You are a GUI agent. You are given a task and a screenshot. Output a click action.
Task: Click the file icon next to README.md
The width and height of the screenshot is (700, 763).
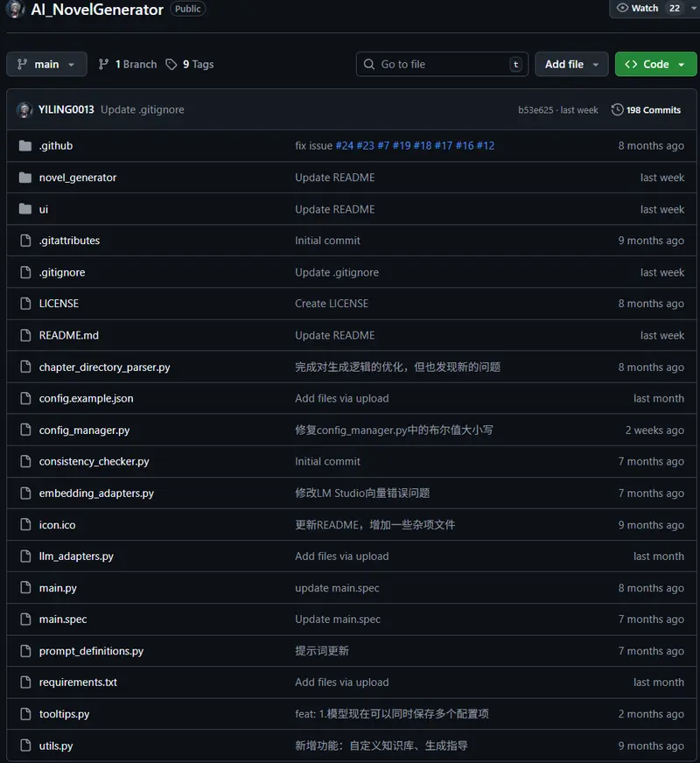pos(24,335)
